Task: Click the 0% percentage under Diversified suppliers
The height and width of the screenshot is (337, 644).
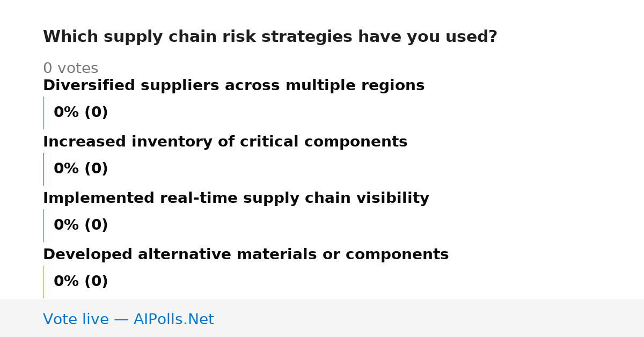Action: [67, 113]
